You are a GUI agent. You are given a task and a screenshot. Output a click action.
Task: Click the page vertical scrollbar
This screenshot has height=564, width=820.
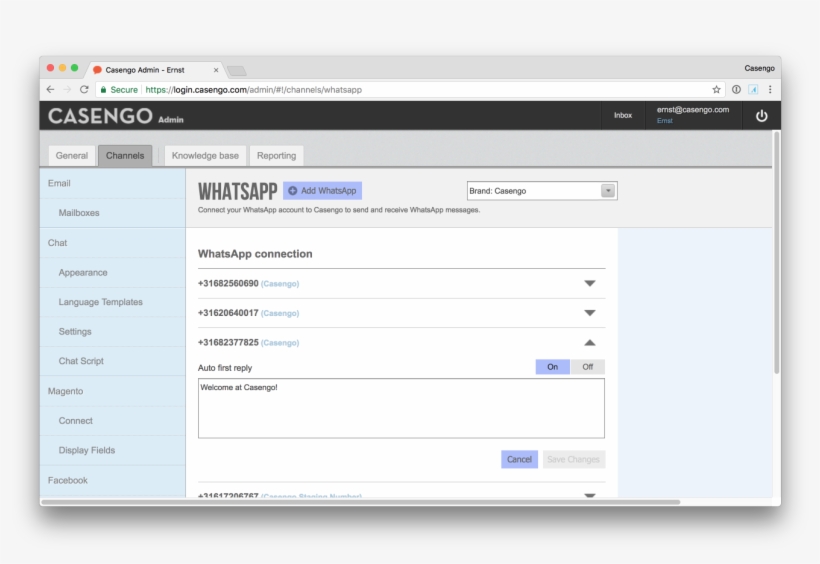[777, 252]
